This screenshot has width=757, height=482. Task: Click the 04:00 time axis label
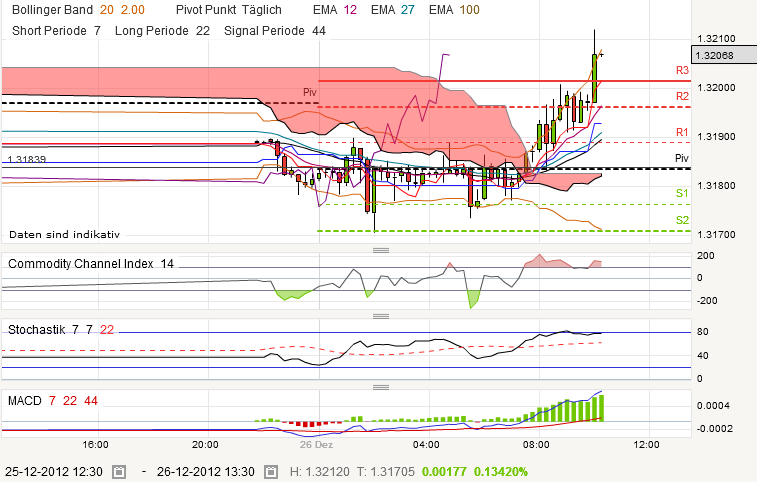(x=426, y=444)
